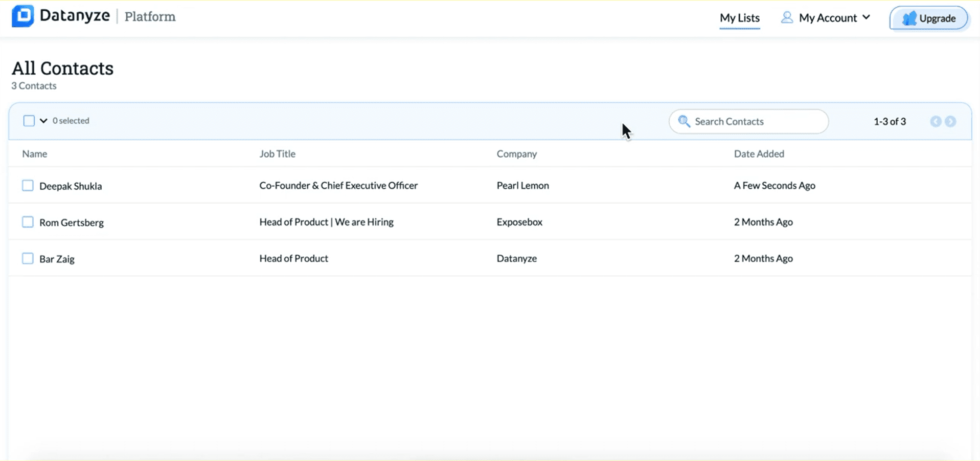
Task: Go to previous page arrow
Action: [936, 121]
